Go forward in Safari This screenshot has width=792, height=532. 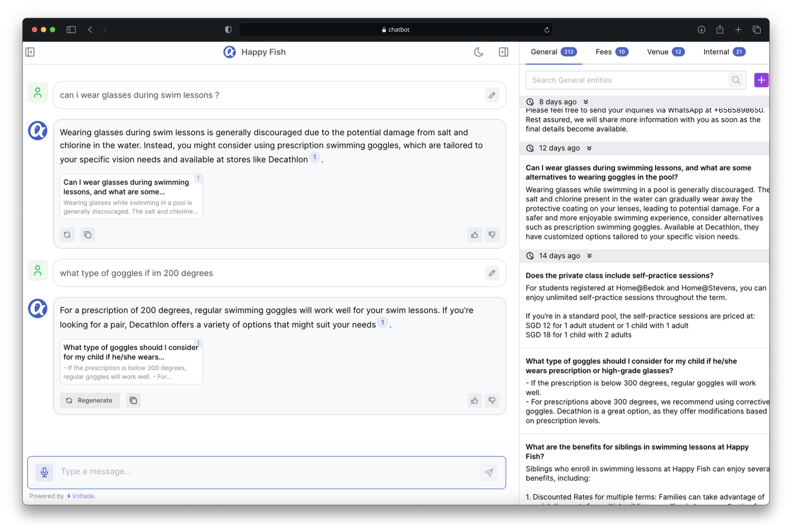[x=105, y=29]
